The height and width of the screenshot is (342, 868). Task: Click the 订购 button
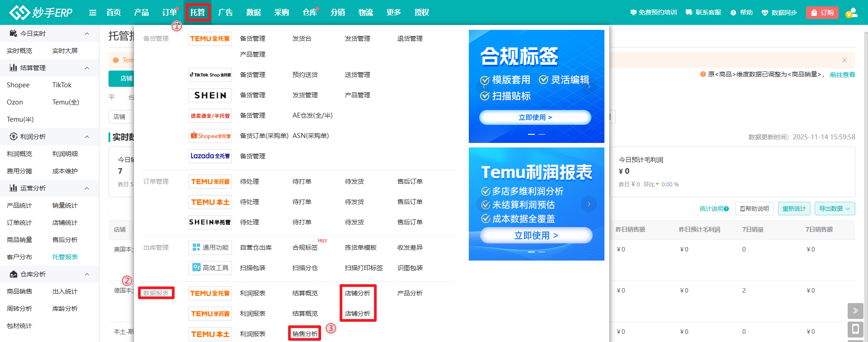coord(822,13)
